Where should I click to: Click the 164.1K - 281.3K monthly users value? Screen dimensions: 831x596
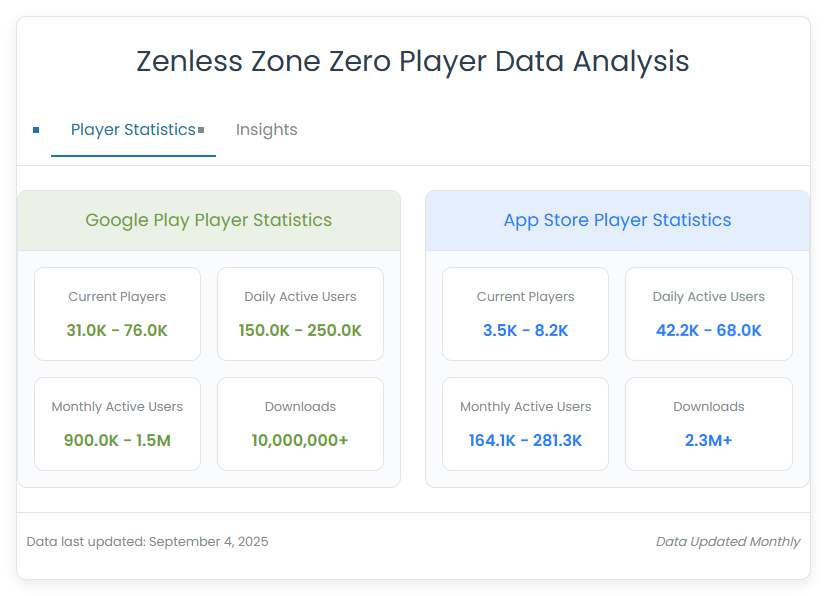(x=525, y=440)
